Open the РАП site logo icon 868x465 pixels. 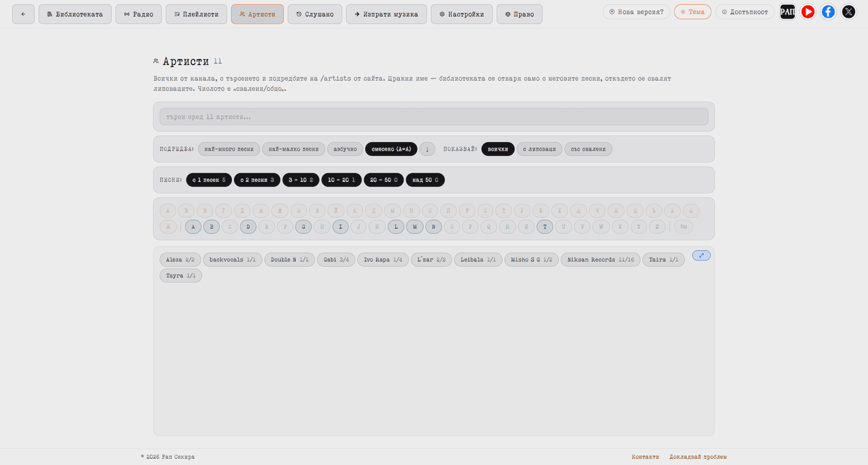pos(787,12)
